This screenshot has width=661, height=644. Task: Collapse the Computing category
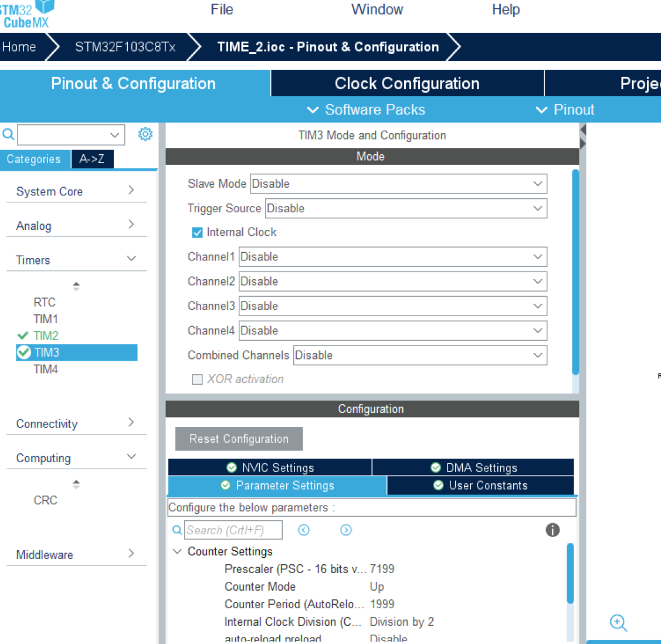[x=77, y=457]
